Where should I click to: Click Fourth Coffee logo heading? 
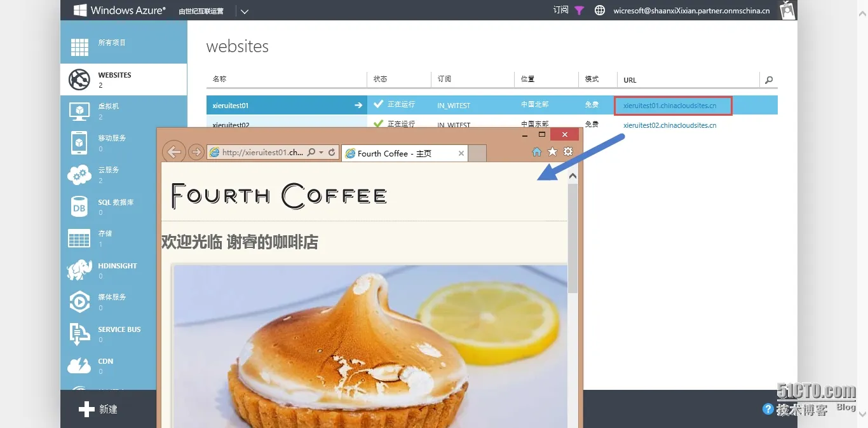click(279, 196)
